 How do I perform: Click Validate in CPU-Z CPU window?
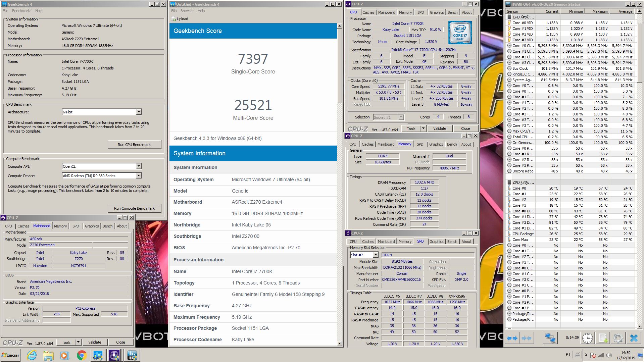pos(440,128)
